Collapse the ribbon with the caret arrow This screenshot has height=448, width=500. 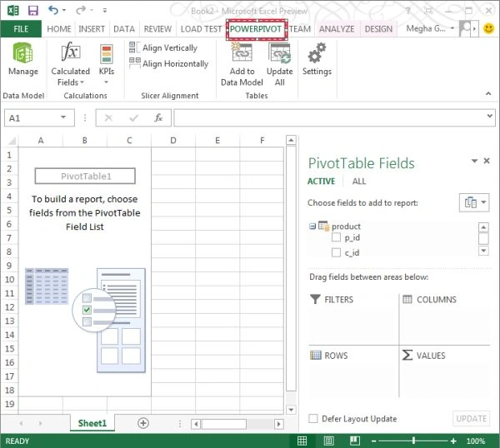[x=488, y=93]
